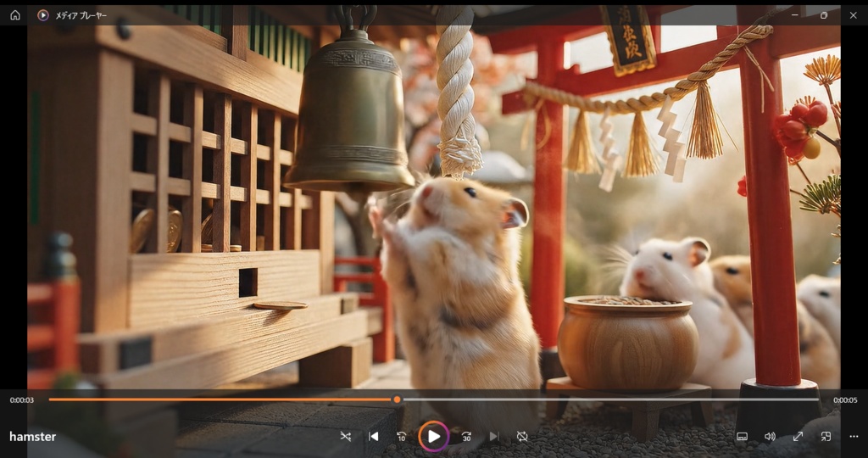Image resolution: width=868 pixels, height=458 pixels.
Task: Click the Media Player app logo icon
Action: 43,15
